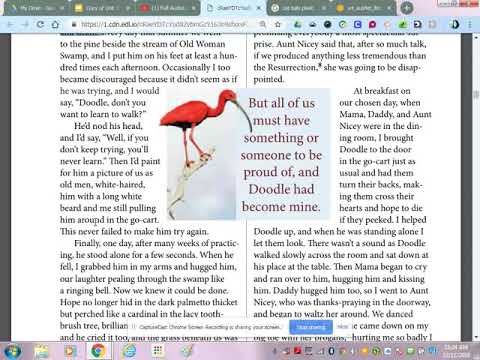
Task: Click the page's vertical scrollbar
Action: click(x=475, y=187)
